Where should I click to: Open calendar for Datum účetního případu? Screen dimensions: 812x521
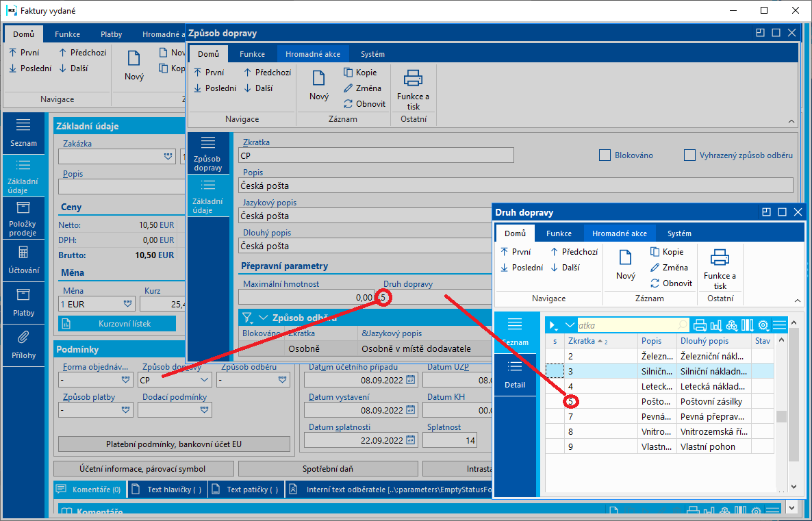(x=411, y=380)
